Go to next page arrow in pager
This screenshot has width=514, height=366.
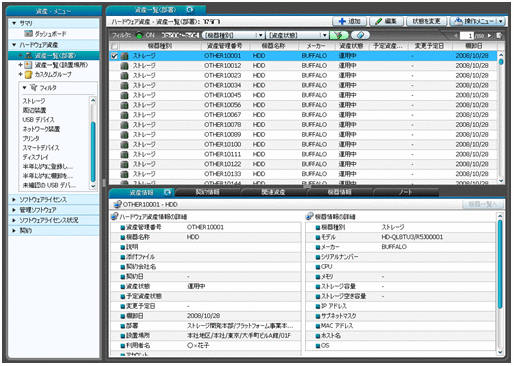point(489,36)
